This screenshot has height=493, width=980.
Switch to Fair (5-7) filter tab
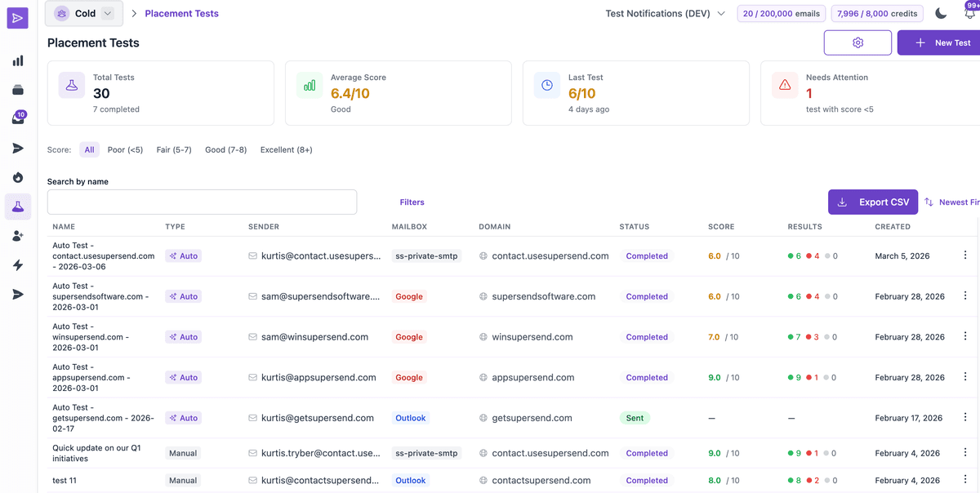pyautogui.click(x=173, y=149)
